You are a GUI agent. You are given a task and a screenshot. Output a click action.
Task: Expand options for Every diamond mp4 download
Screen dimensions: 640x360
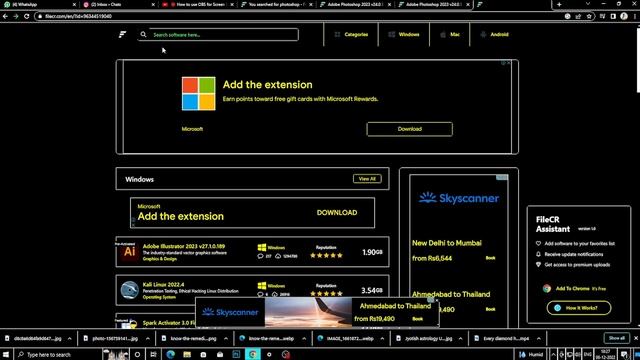point(539,339)
